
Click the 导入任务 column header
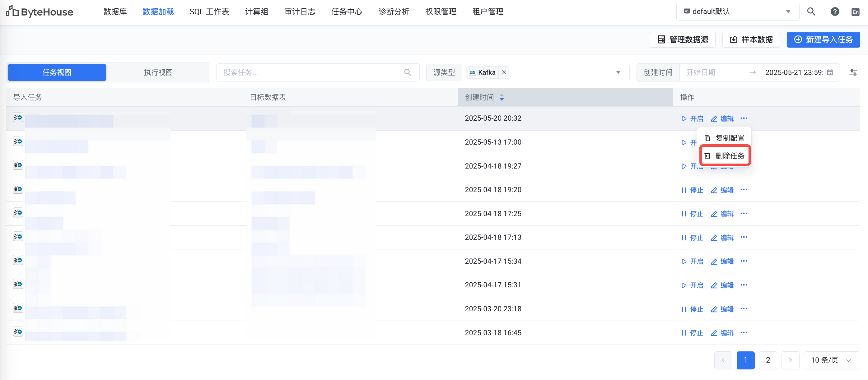point(27,97)
